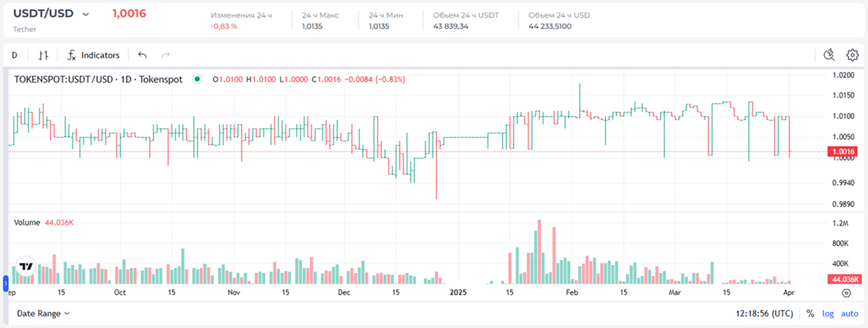868x328 pixels.
Task: Undo the last chart action
Action: point(143,55)
